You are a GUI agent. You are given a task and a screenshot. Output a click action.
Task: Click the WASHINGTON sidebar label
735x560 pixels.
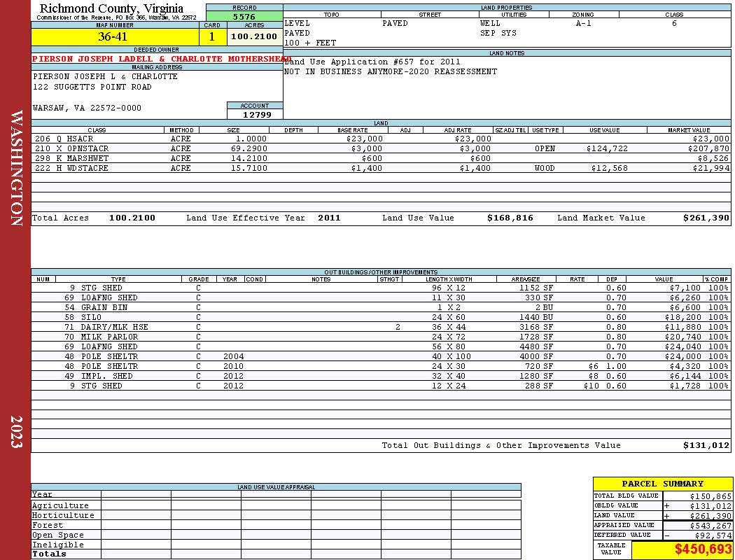click(x=16, y=168)
